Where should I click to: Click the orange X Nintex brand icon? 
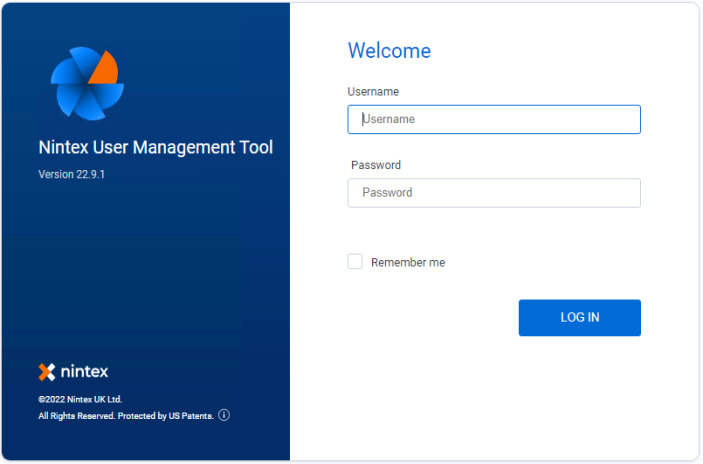[47, 372]
